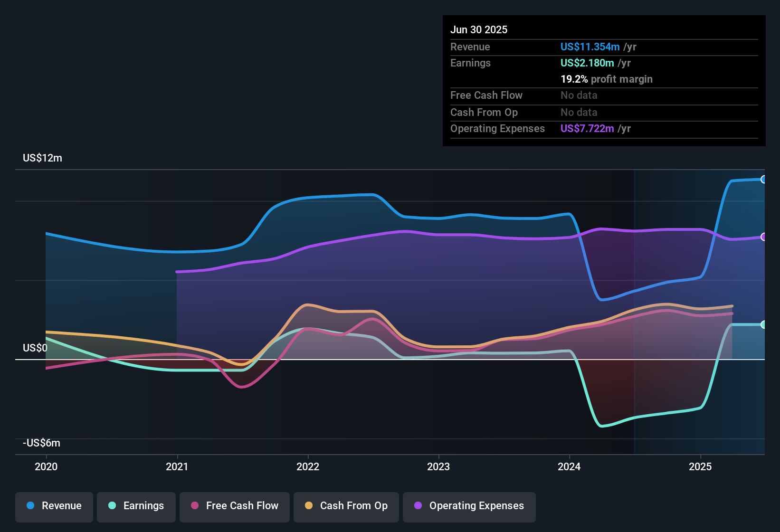780x532 pixels.
Task: Click the US$12m y-axis label
Action: [x=42, y=158]
